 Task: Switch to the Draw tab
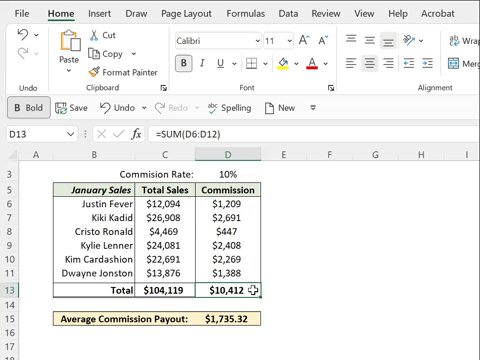pyautogui.click(x=136, y=14)
